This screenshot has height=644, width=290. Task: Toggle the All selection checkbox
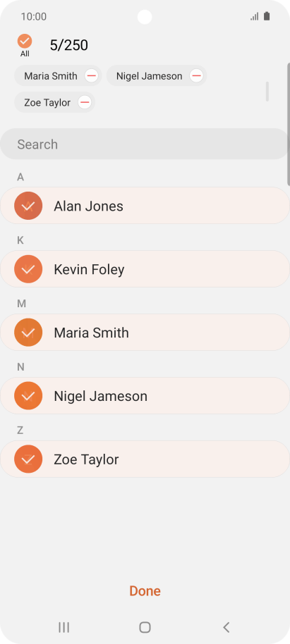click(x=25, y=41)
